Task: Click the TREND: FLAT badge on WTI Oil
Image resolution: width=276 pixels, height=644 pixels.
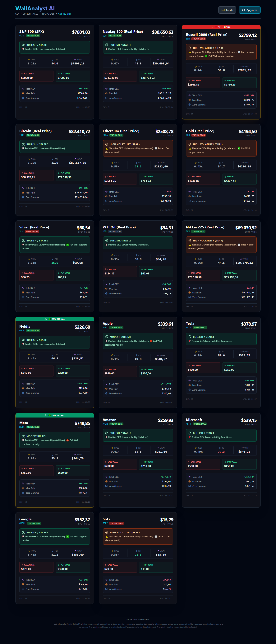Action: [115, 231]
